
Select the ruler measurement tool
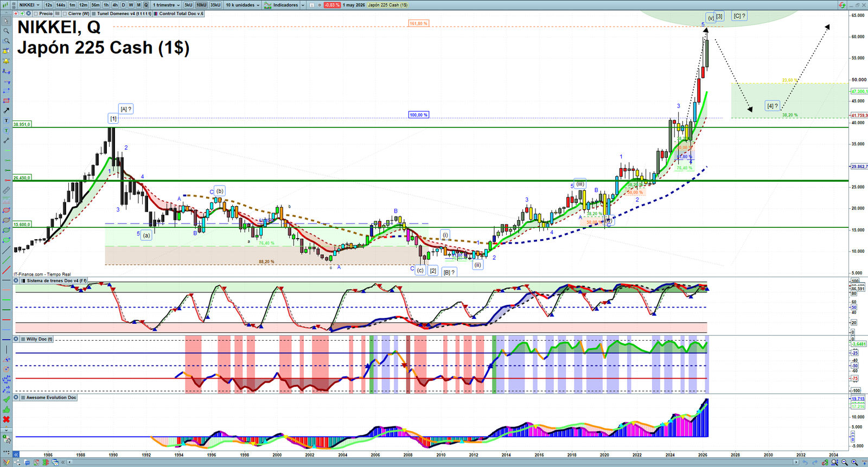click(x=6, y=190)
